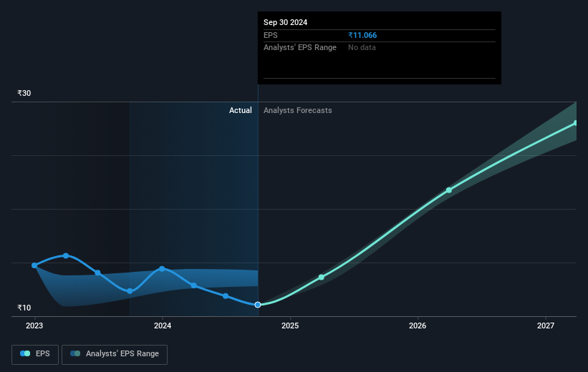The image size is (588, 372).
Task: Toggle the EPS legend button
Action: coord(35,354)
